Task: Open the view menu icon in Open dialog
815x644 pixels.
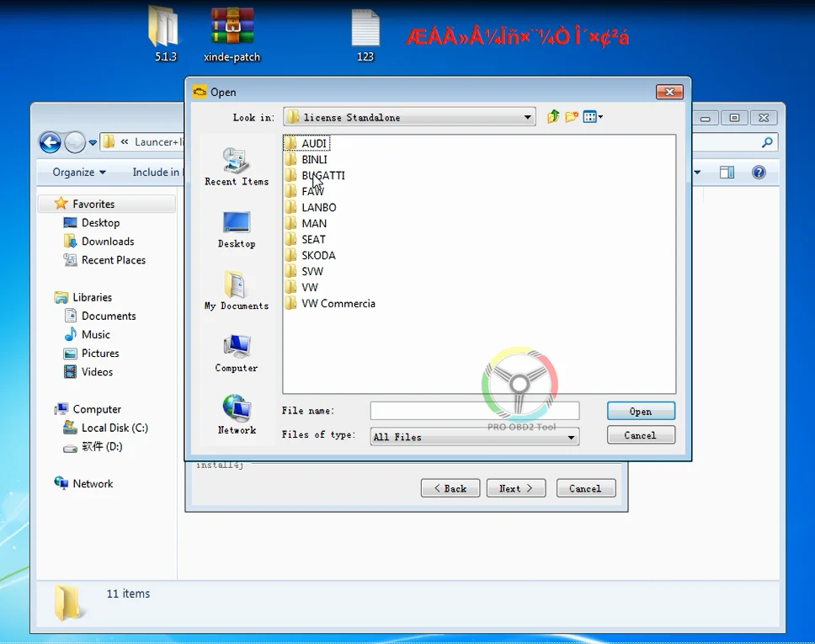Action: [593, 117]
